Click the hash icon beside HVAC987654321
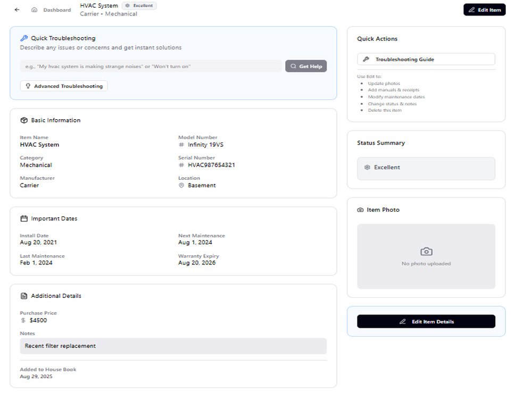The image size is (532, 399). click(x=181, y=165)
